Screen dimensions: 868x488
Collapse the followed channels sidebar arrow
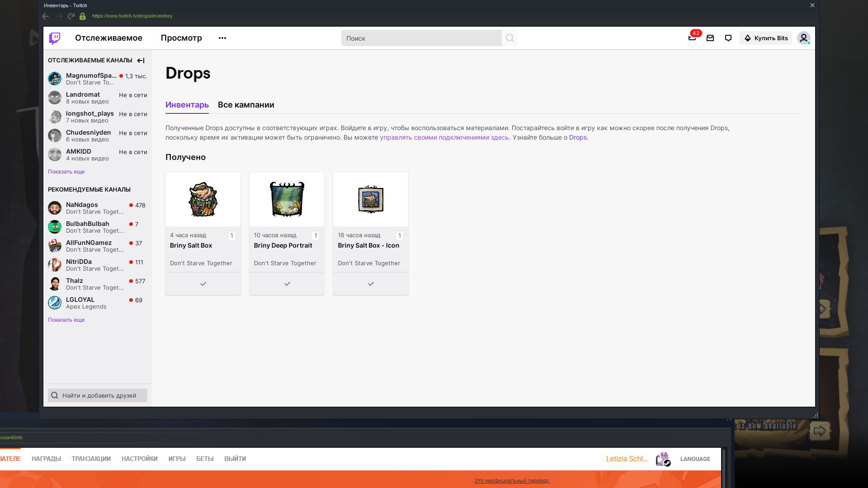pos(141,61)
